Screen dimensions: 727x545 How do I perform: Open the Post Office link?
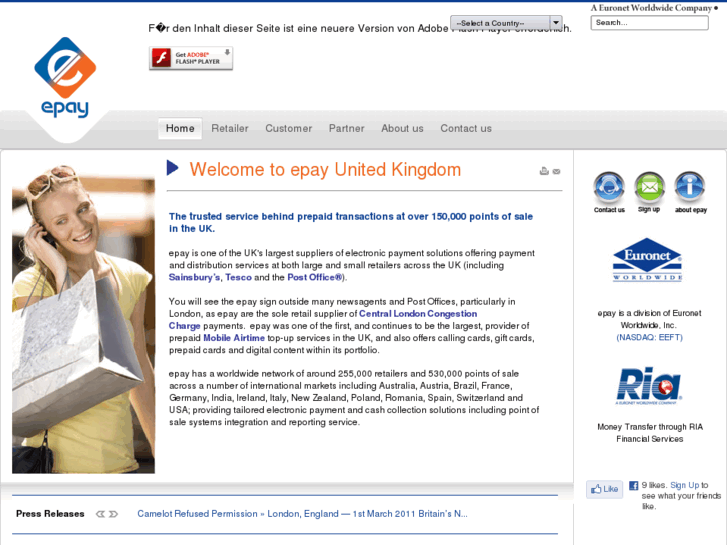tap(315, 277)
